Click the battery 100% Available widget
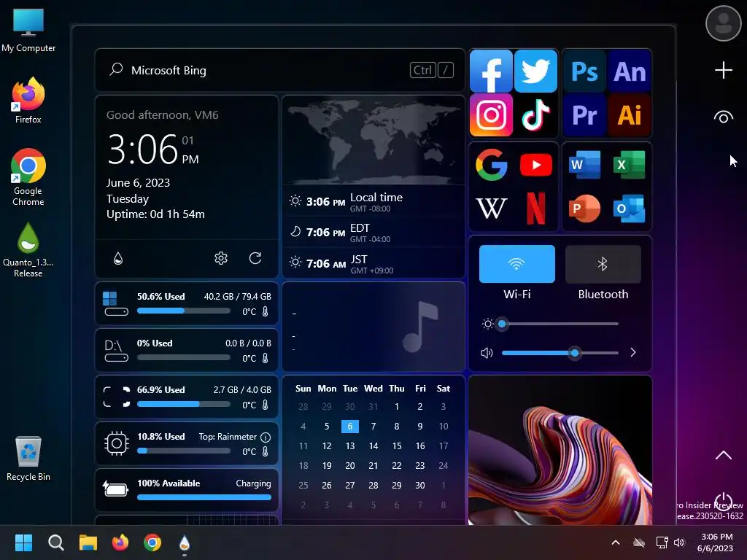Viewport: 747px width, 560px height. pos(187,490)
